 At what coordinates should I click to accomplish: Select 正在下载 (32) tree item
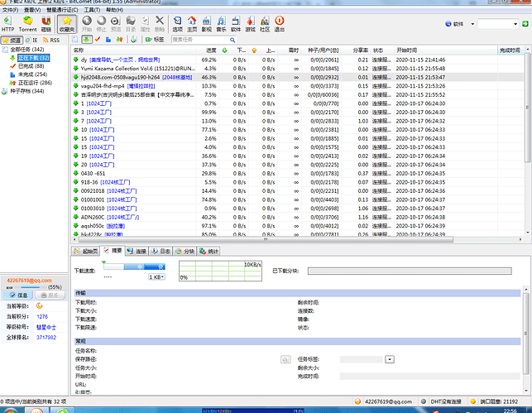[34, 58]
